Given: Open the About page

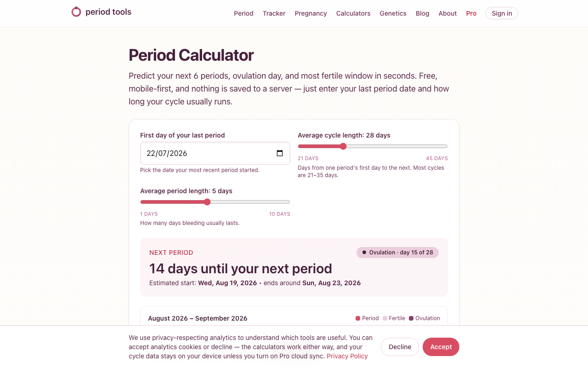Looking at the screenshot, I should coord(447,13).
